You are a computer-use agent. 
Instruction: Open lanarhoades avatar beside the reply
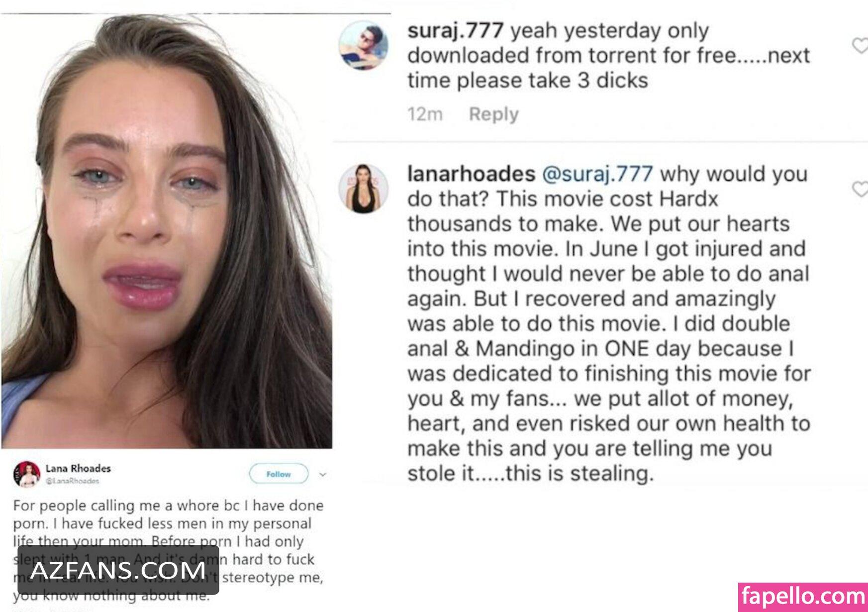[363, 189]
